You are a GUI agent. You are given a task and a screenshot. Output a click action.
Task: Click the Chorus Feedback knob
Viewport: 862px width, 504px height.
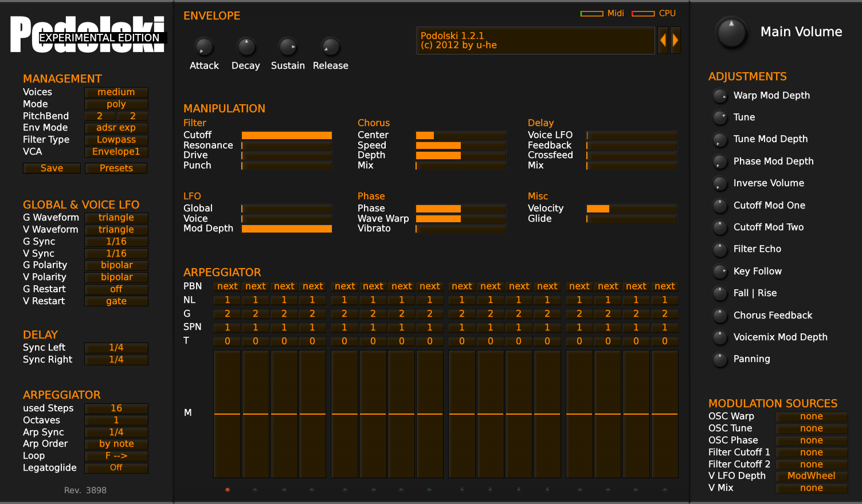[720, 316]
